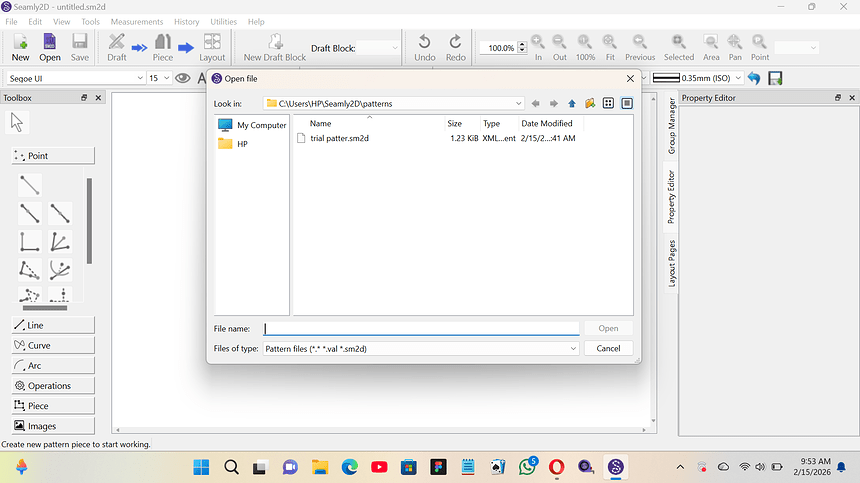The height and width of the screenshot is (483, 860).
Task: Open the Edit menu
Action: 35,22
